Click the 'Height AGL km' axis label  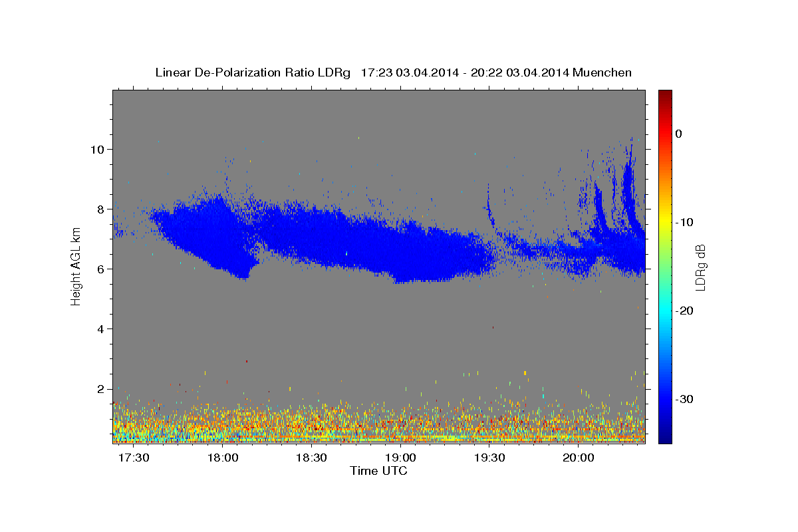click(76, 266)
